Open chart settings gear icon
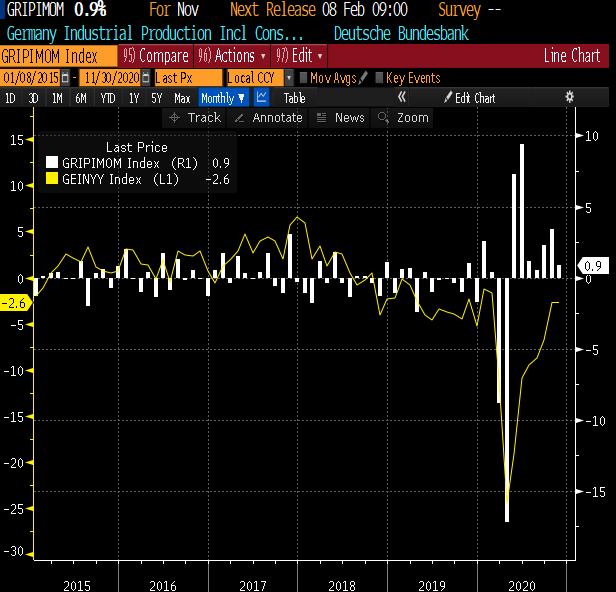This screenshot has height=592, width=616. tap(570, 98)
